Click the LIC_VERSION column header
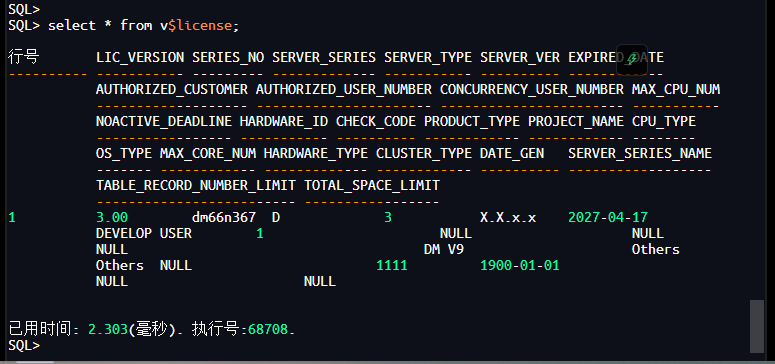The width and height of the screenshot is (775, 364). tap(140, 58)
